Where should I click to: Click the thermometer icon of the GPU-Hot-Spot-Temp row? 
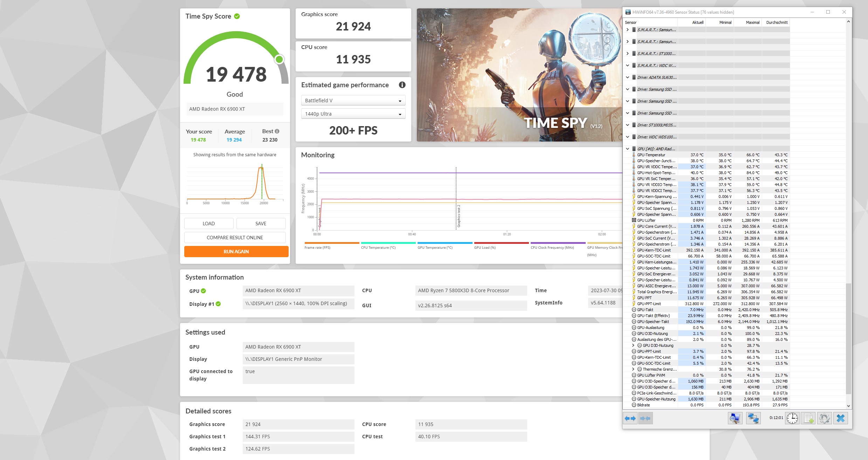(x=634, y=173)
